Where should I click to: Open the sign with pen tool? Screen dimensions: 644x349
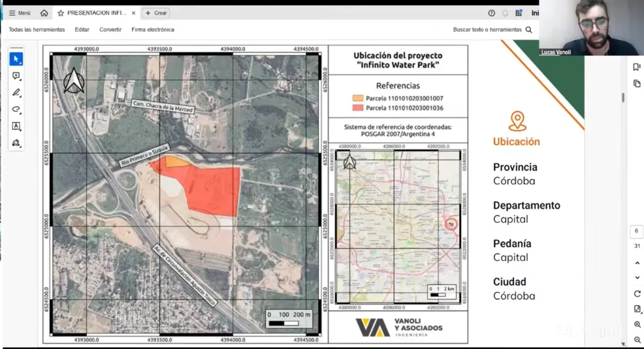point(16,143)
